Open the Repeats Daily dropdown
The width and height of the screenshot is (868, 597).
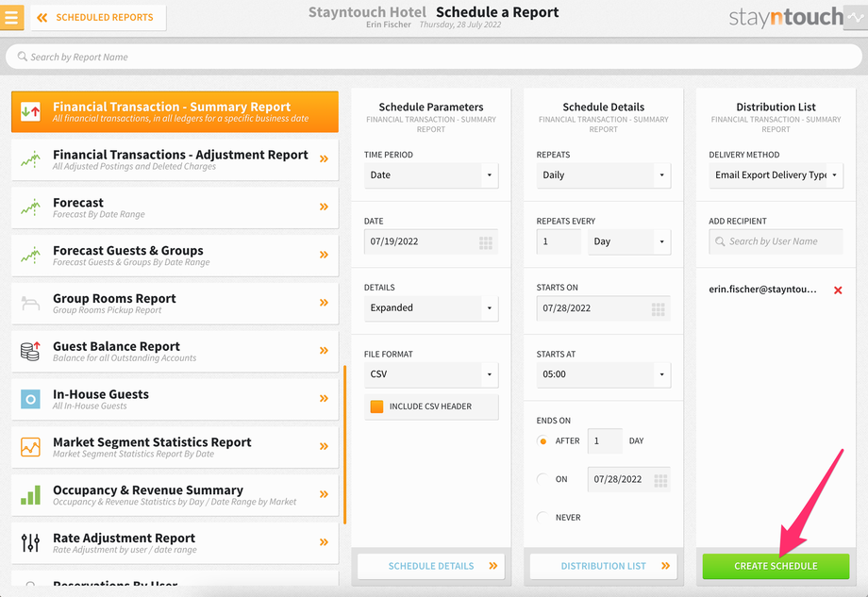(x=604, y=174)
